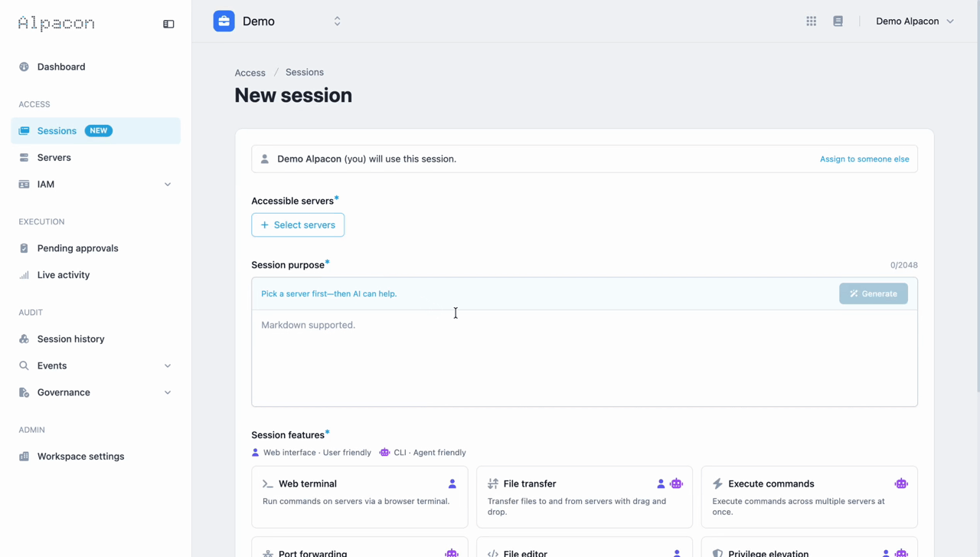Click the robot icon on File transfer card
This screenshot has width=980, height=557.
point(676,484)
